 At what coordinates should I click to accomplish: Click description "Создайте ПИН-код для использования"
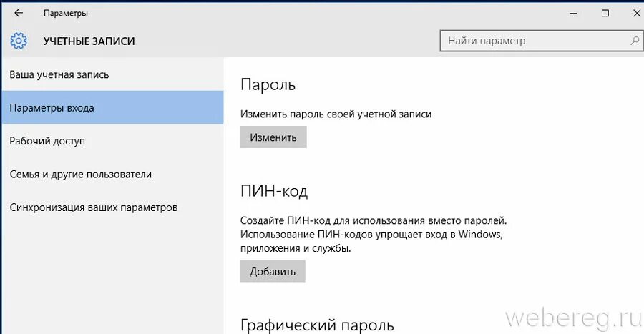pos(374,235)
